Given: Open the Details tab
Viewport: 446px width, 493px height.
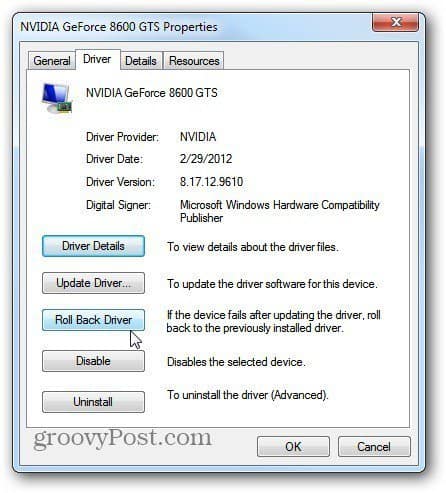Looking at the screenshot, I should pos(141,61).
